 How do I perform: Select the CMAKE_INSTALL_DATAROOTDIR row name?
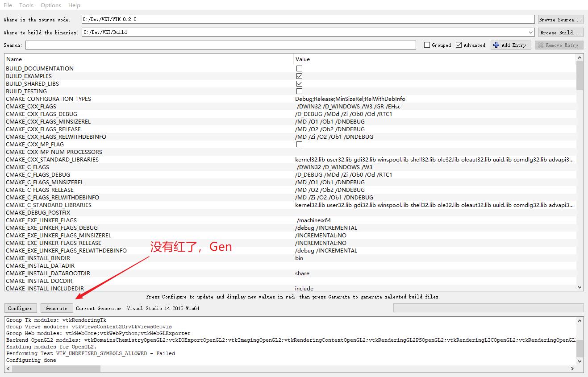(x=48, y=273)
